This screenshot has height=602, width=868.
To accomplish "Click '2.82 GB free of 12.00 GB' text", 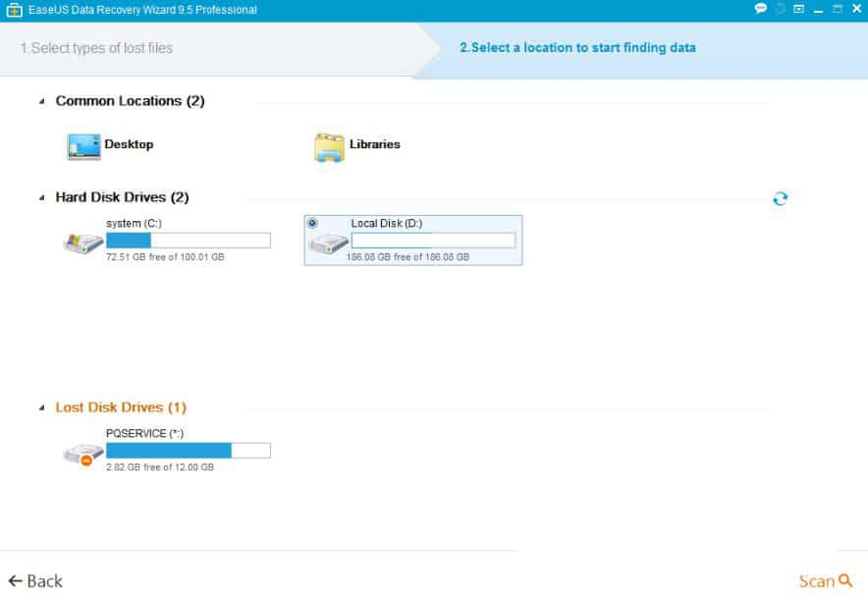I will (x=159, y=467).
